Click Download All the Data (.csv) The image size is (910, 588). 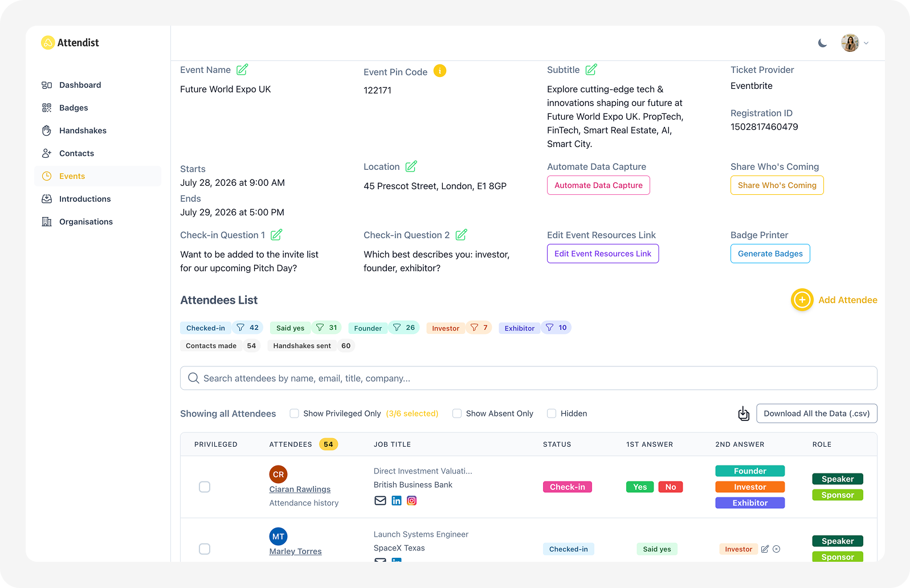817,414
